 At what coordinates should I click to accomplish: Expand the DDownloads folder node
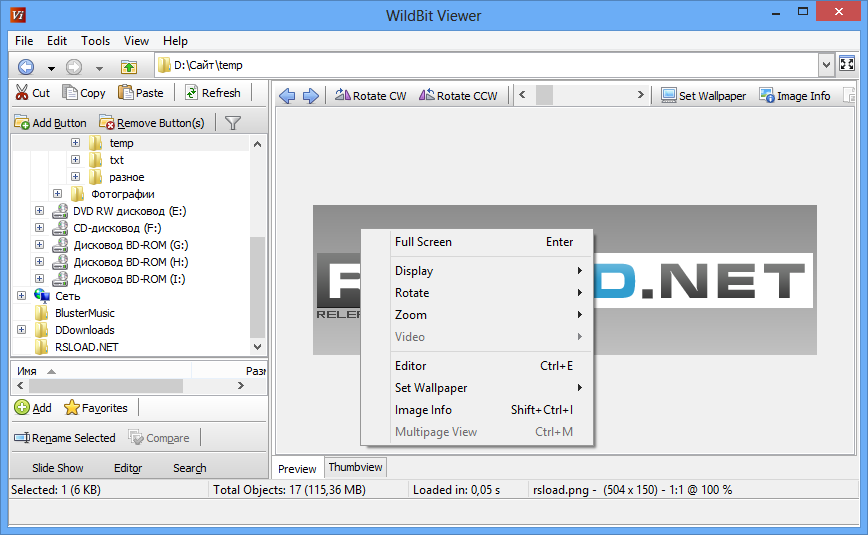[22, 330]
